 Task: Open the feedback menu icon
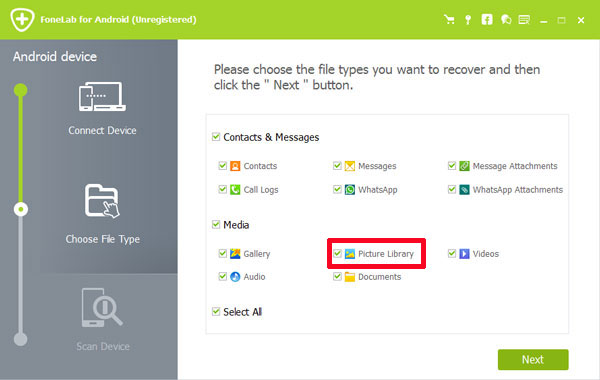click(524, 20)
